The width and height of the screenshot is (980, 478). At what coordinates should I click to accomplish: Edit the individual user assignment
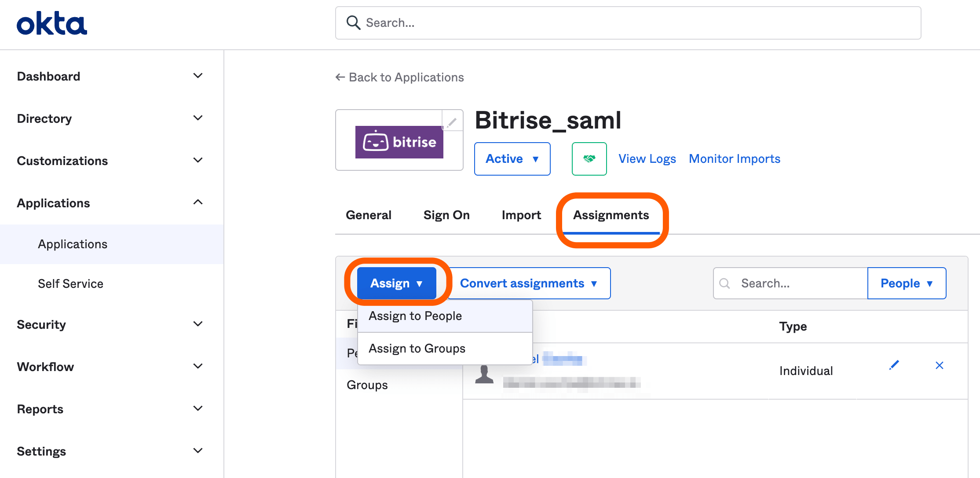[x=894, y=365]
